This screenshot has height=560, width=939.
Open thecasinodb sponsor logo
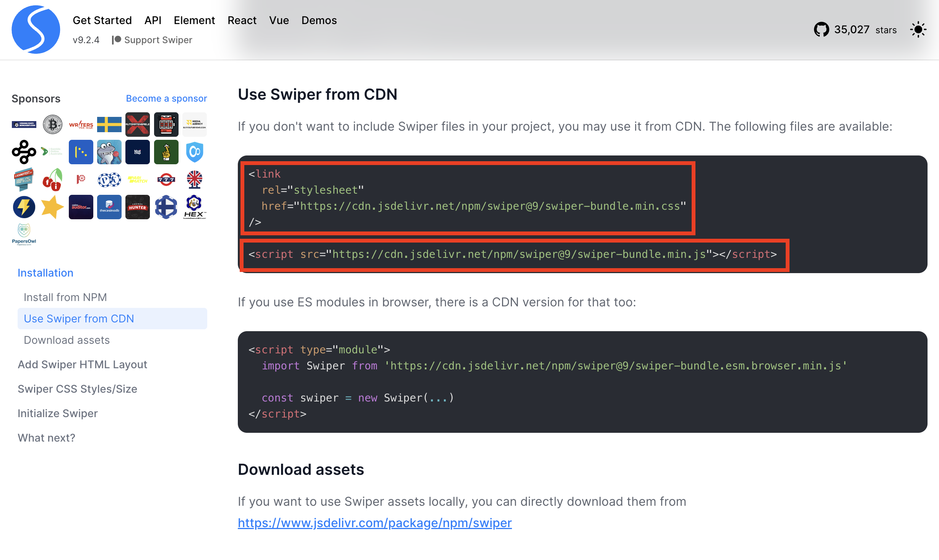coord(109,207)
